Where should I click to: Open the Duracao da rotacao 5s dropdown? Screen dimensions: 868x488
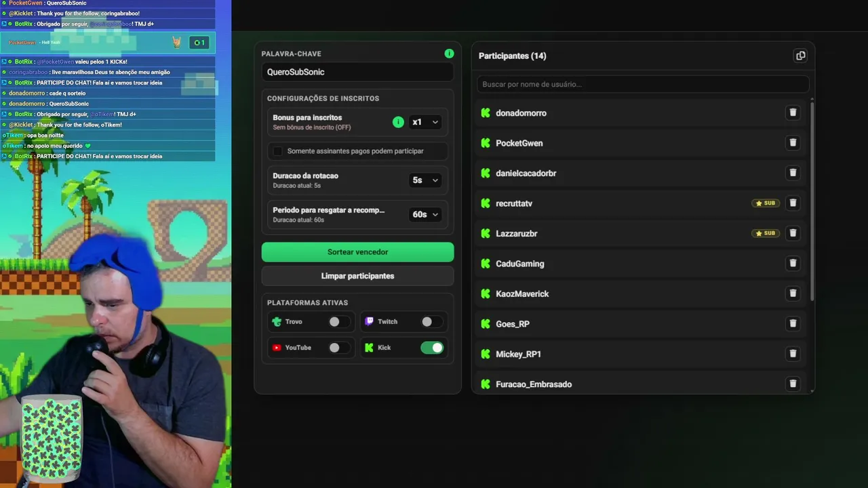[425, 180]
